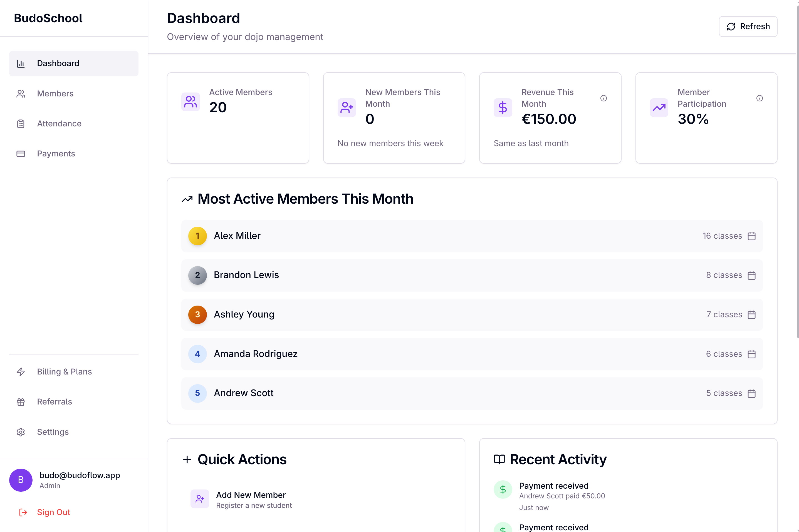Sign Out of BudoSchool

[53, 512]
